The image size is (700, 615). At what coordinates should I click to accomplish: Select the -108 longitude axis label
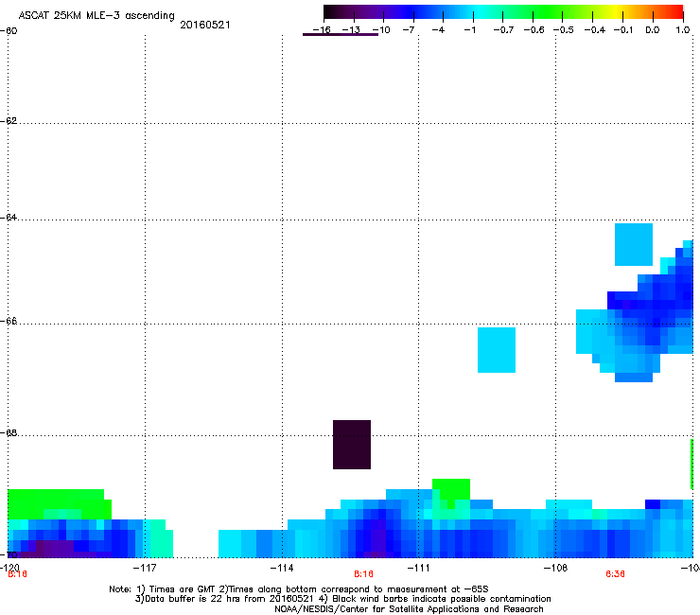(555, 568)
